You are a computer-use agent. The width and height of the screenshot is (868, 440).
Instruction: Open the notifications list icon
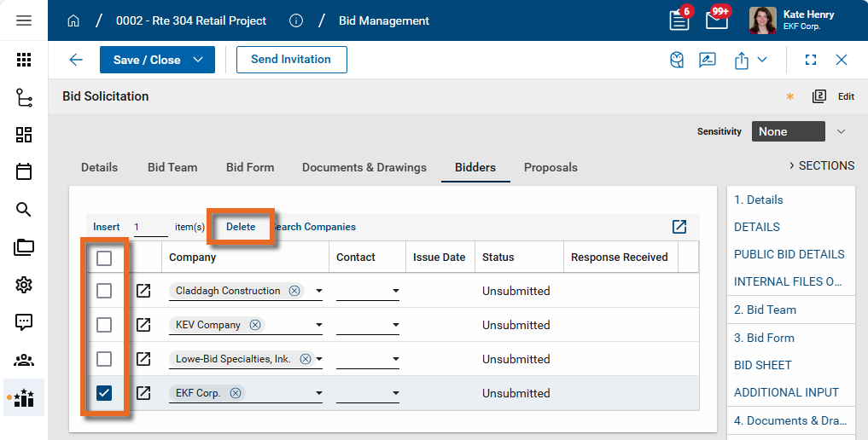(x=679, y=20)
